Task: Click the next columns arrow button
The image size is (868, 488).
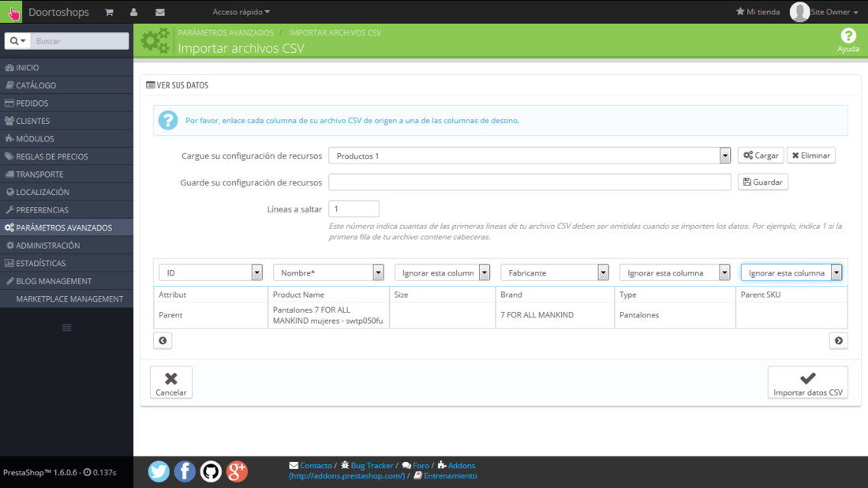Action: coord(839,340)
